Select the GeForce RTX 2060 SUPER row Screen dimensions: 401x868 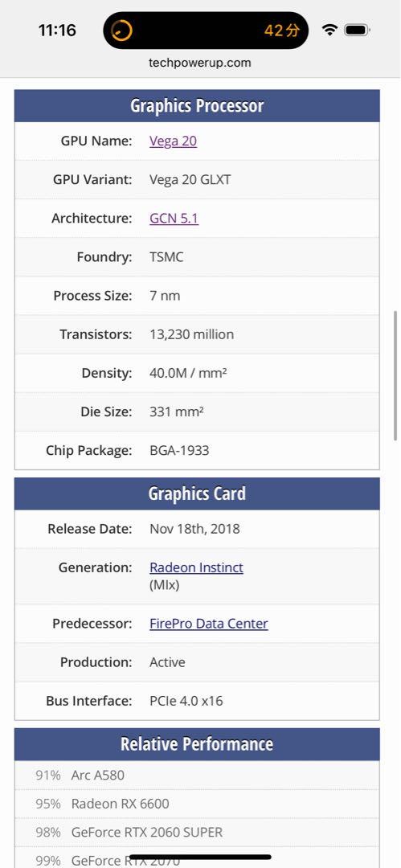coord(197,832)
